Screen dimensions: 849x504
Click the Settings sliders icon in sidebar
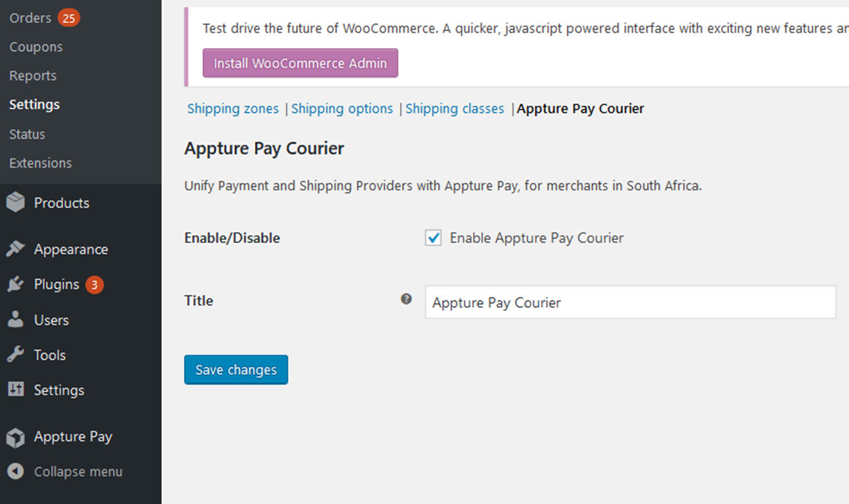[15, 390]
